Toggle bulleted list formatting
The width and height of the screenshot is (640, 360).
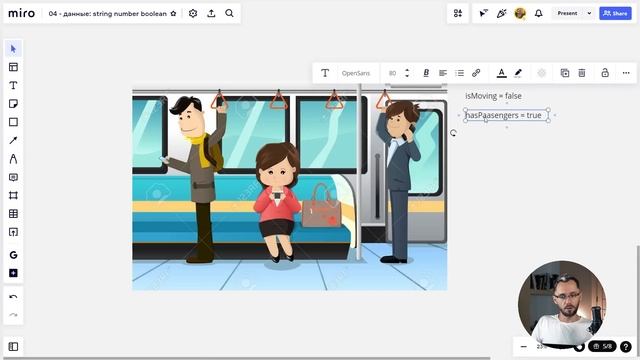(460, 73)
